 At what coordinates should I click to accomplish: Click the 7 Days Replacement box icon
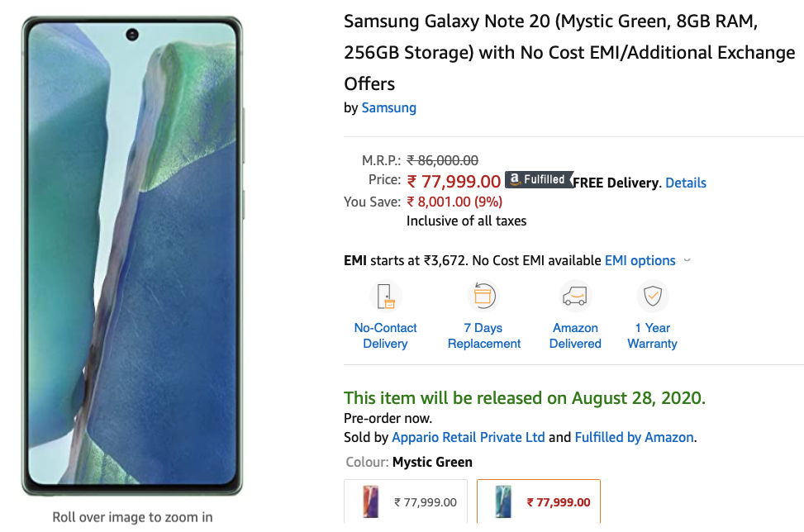[x=483, y=296]
